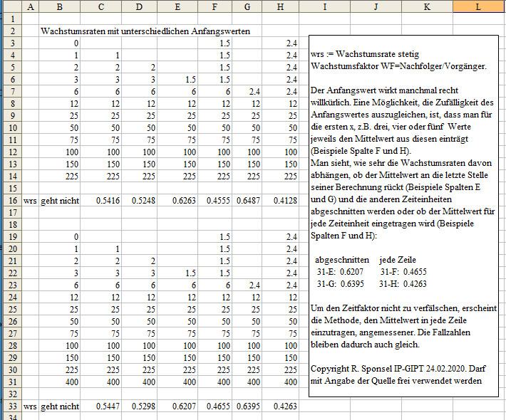Click 'Wachstumsfaktor WF=Nachfolger/Vorgänger.' line in text box
Viewport: 506px width, 420px height.
[x=398, y=66]
